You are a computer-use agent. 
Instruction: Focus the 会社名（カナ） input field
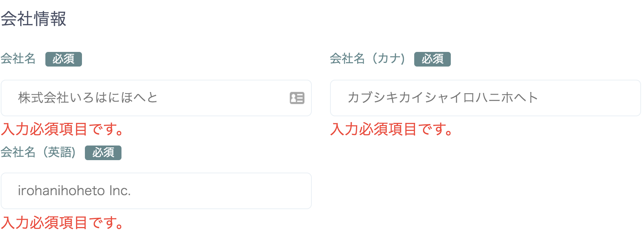(x=485, y=98)
